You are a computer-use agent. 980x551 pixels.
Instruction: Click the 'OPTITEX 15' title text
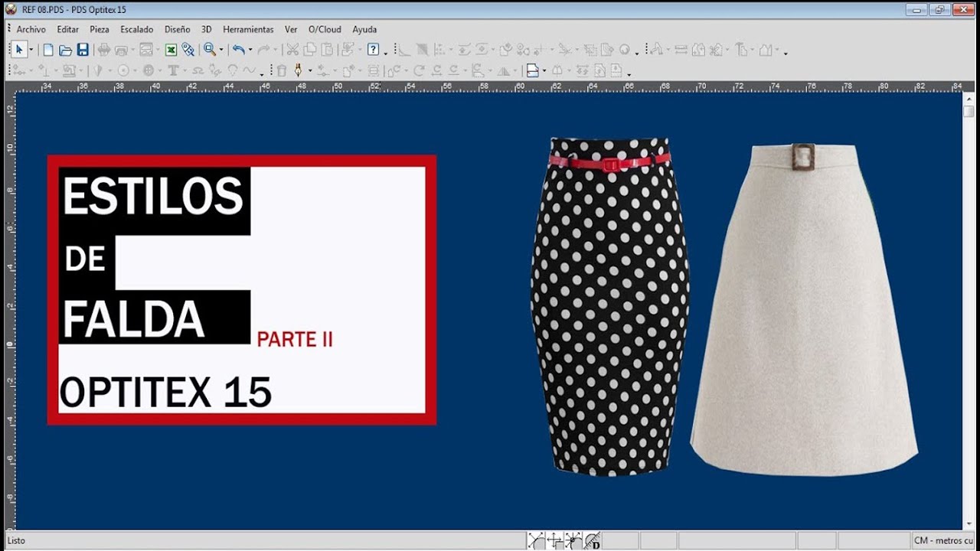click(165, 393)
